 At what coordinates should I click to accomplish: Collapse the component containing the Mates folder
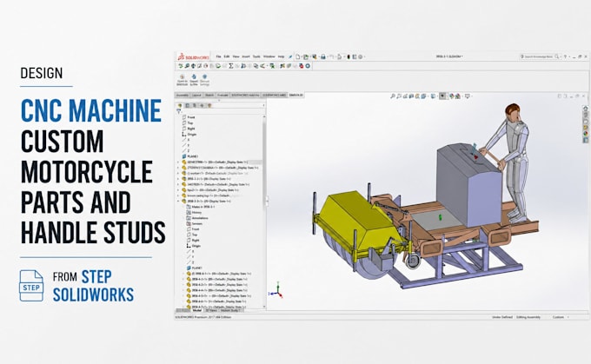click(179, 202)
